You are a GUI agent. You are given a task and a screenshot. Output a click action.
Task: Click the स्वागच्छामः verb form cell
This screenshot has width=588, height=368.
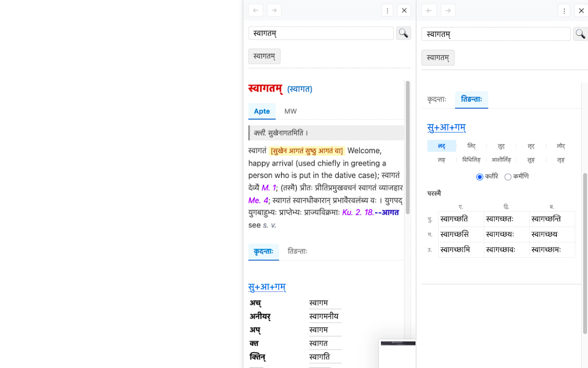(552, 250)
